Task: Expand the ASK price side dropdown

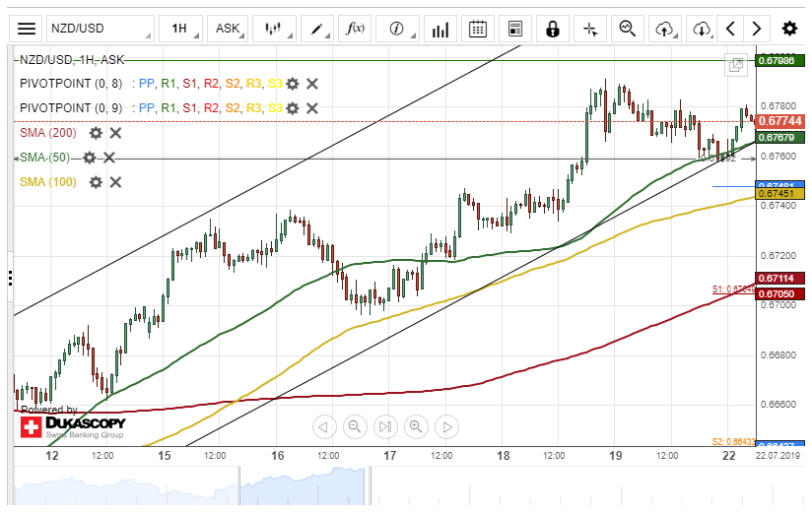Action: [228, 29]
